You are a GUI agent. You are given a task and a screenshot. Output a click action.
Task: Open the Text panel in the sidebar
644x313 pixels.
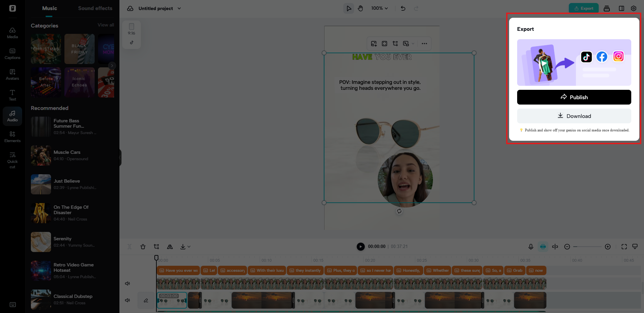click(x=12, y=95)
